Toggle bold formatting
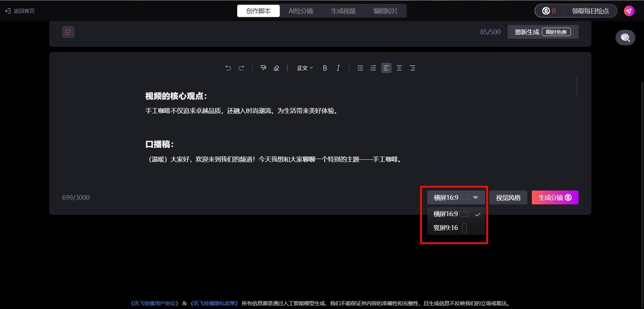 pos(325,68)
